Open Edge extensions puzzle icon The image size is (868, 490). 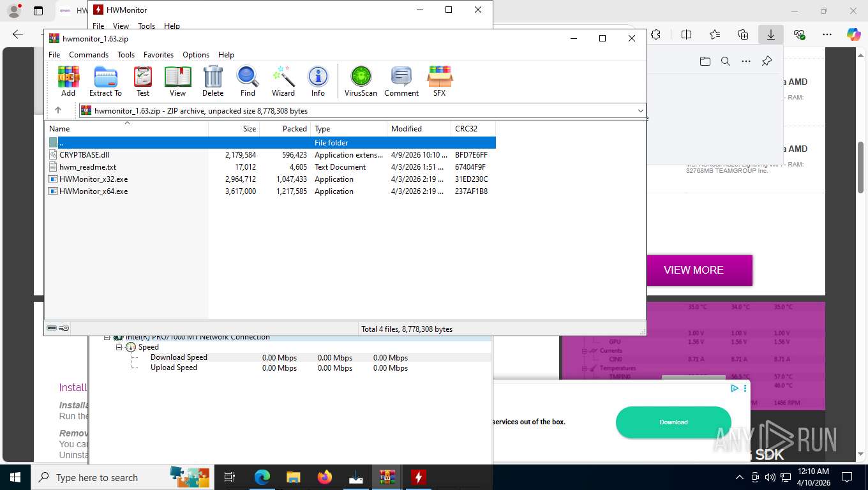(655, 34)
